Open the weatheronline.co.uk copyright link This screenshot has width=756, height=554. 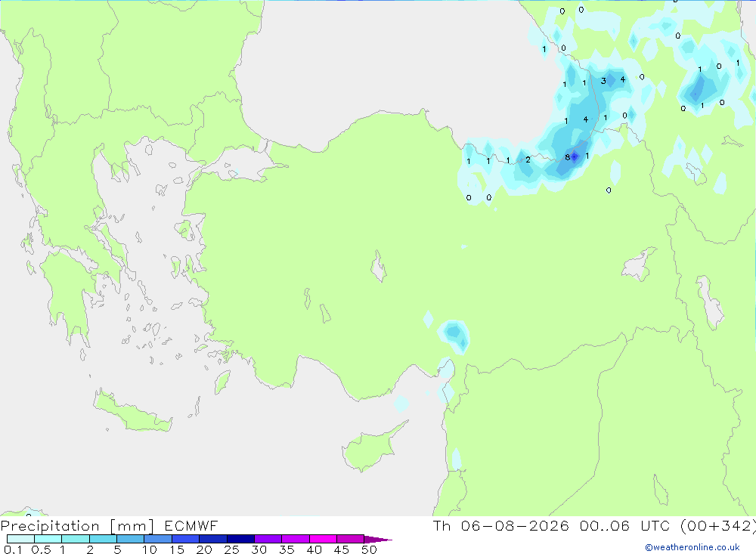pos(692,547)
